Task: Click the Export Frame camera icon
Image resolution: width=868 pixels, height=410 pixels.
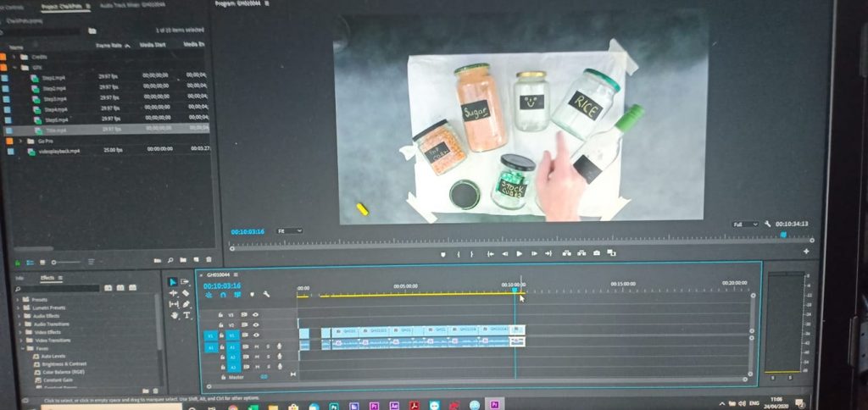Action: (x=596, y=253)
